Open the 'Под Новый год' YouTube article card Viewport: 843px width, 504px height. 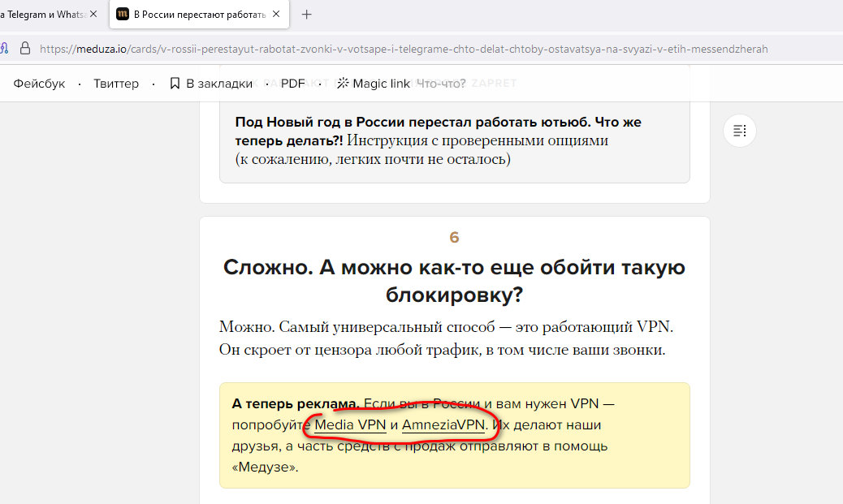pos(454,140)
